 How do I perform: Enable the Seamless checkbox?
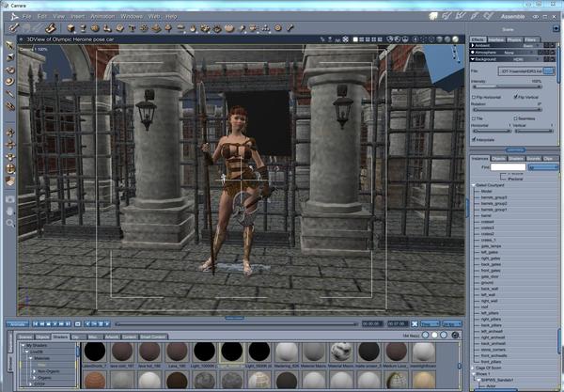[x=516, y=118]
